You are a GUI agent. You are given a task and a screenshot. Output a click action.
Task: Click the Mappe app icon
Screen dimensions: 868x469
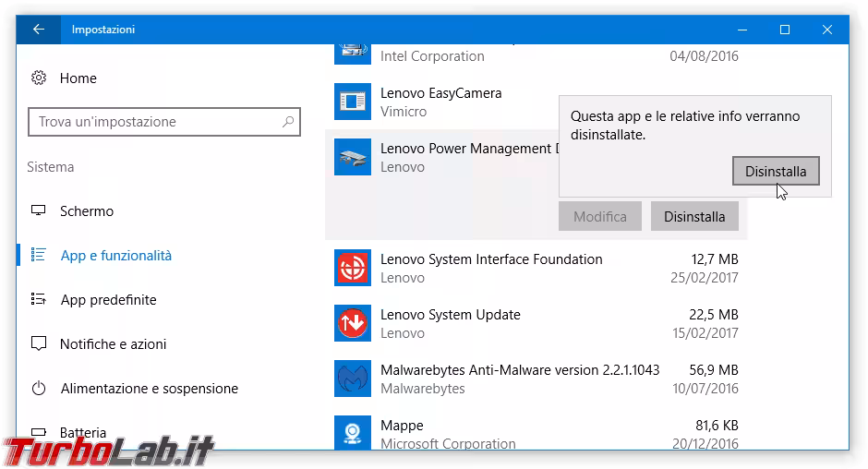353,432
